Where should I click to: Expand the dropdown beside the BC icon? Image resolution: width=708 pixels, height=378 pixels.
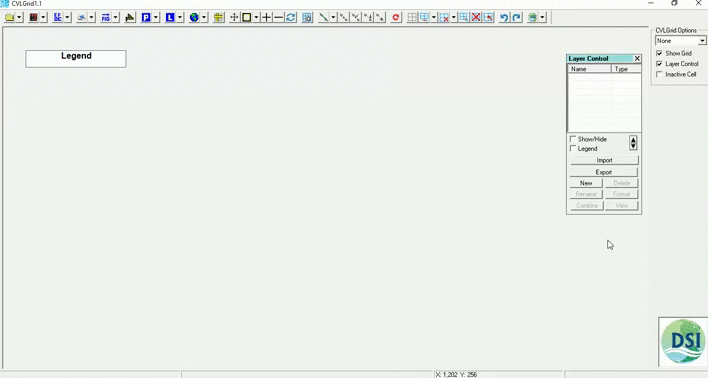pos(68,18)
